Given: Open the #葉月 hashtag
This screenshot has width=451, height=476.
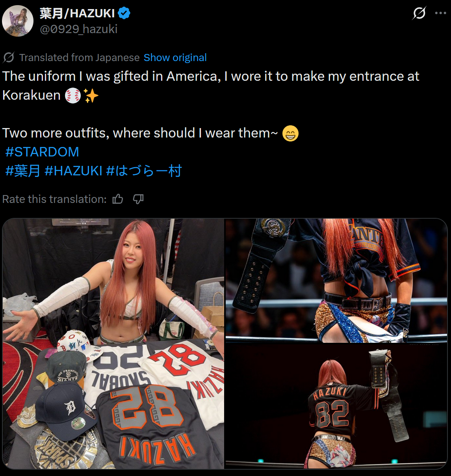Looking at the screenshot, I should 23,171.
